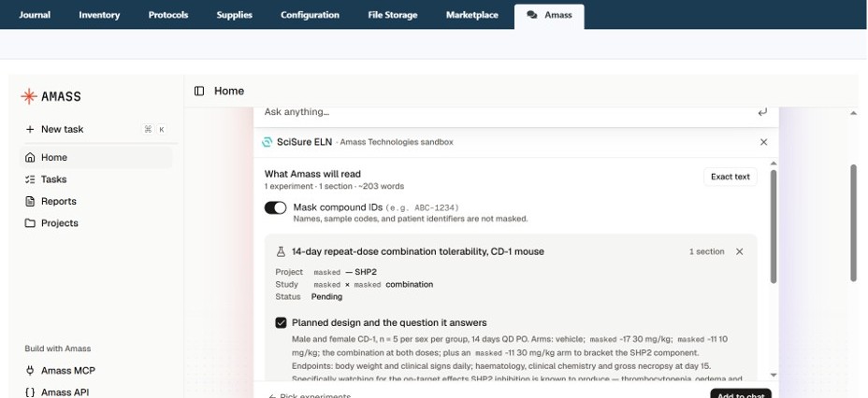Click the 'Pending' status value

click(x=326, y=297)
